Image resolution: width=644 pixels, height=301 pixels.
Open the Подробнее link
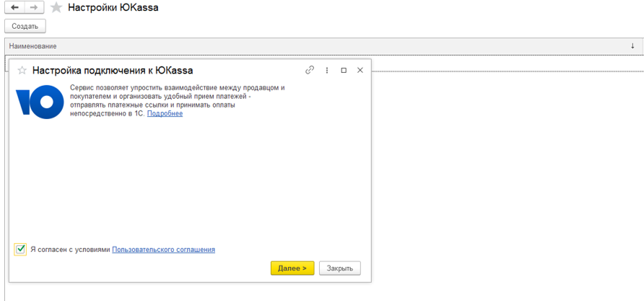[165, 114]
